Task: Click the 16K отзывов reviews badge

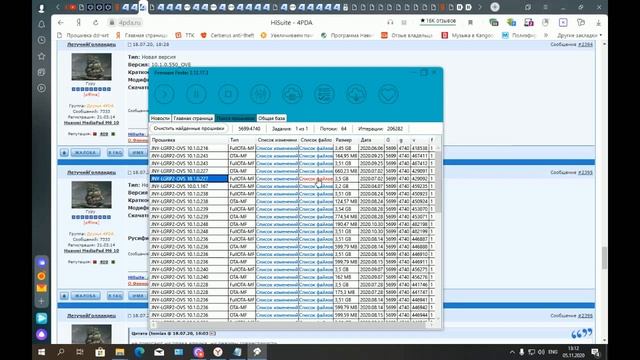Action: [x=438, y=21]
